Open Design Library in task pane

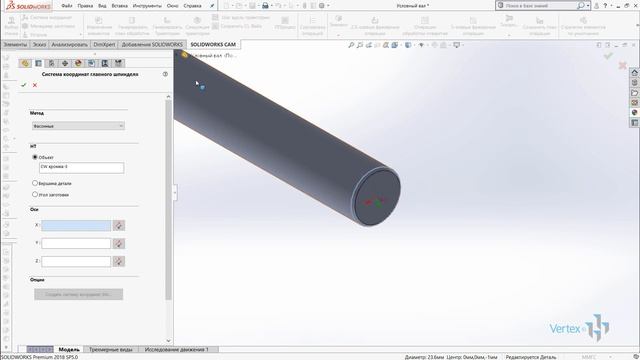tap(634, 83)
